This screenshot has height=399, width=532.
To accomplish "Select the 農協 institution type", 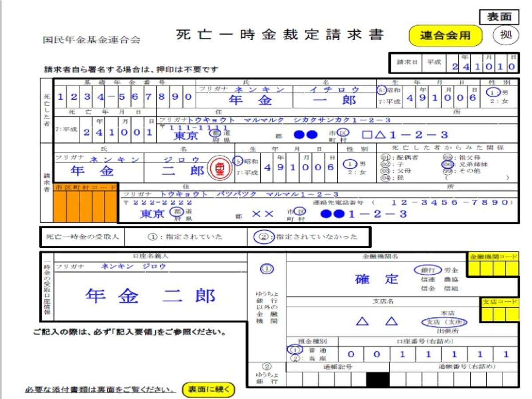I will 451,279.
